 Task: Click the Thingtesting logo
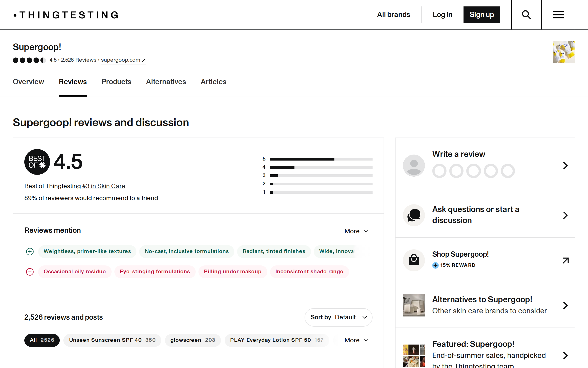(66, 15)
